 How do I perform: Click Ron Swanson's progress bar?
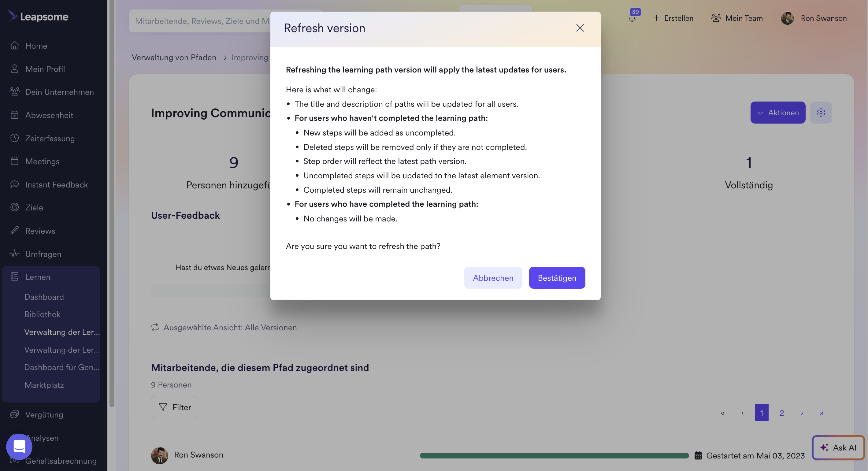pyautogui.click(x=554, y=456)
